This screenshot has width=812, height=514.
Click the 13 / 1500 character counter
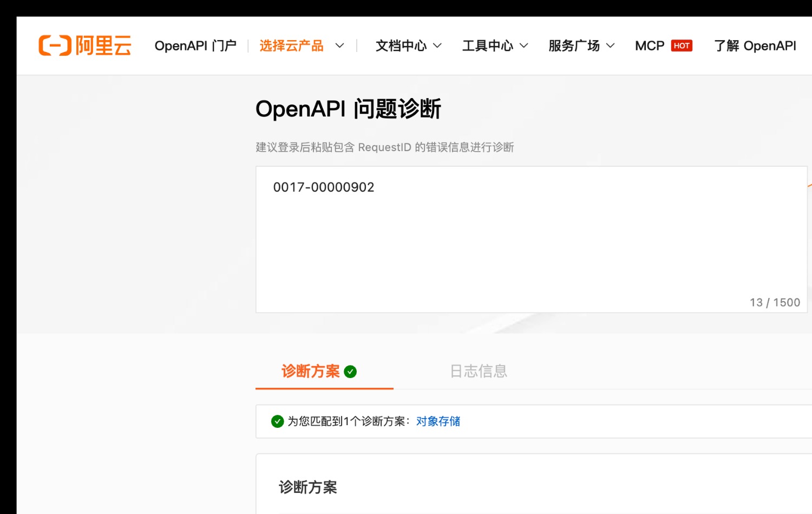(x=775, y=302)
